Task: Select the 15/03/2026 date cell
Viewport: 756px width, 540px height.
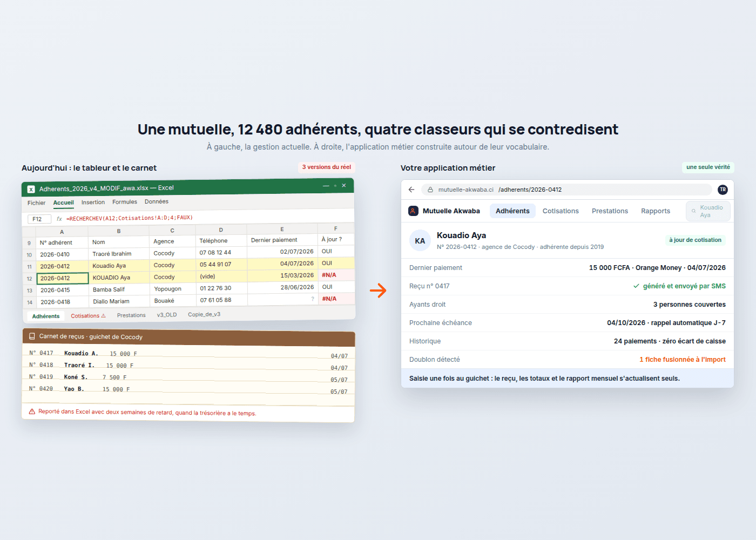Action: coord(282,275)
